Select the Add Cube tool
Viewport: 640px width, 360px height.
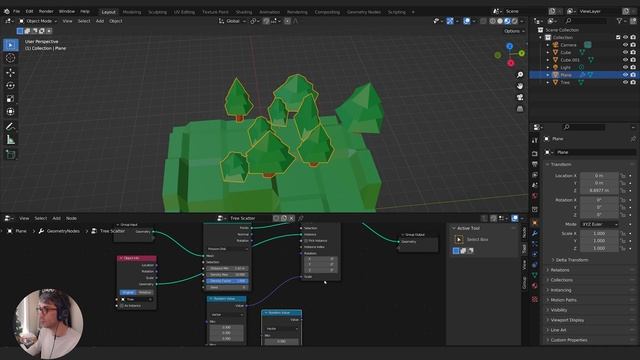coord(11,154)
